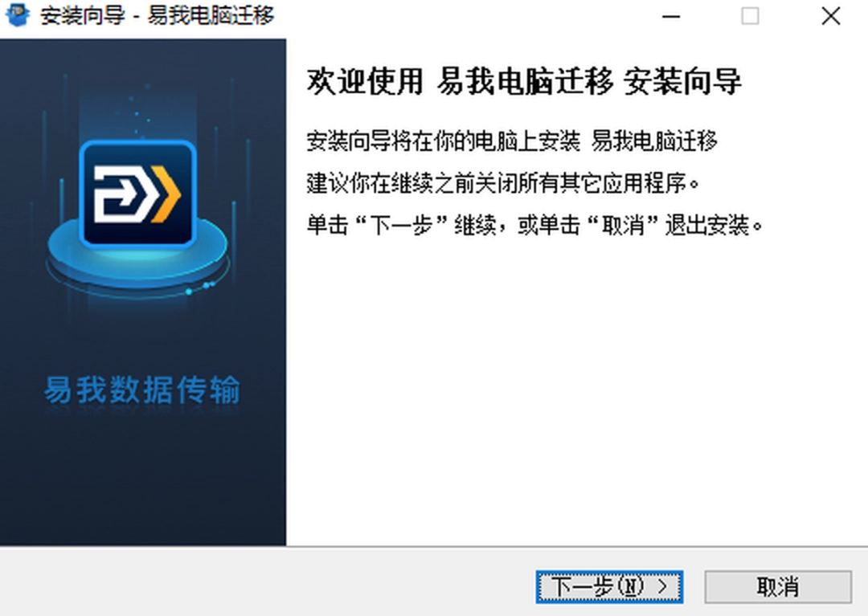Click the installer icon in the title bar
868x616 pixels.
coord(18,14)
